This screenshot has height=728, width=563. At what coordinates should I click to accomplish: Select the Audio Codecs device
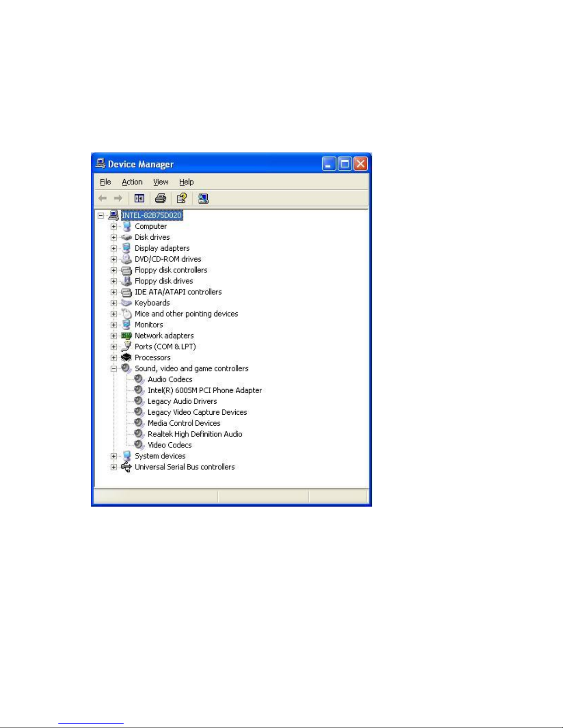pos(170,379)
